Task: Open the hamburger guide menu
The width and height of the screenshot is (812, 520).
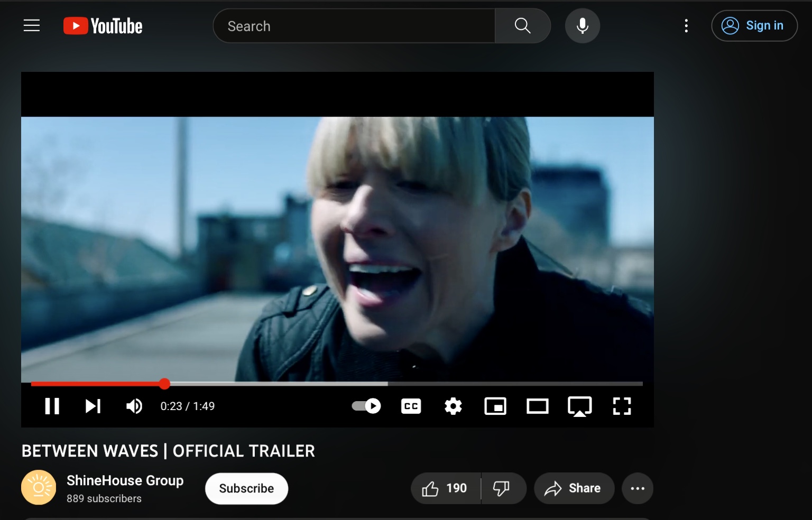Action: click(32, 25)
